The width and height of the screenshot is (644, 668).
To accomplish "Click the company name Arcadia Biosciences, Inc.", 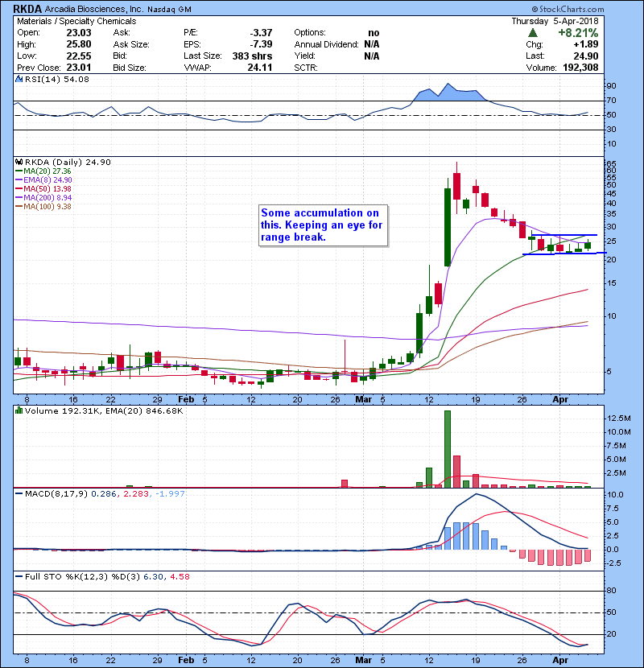I will [x=94, y=9].
